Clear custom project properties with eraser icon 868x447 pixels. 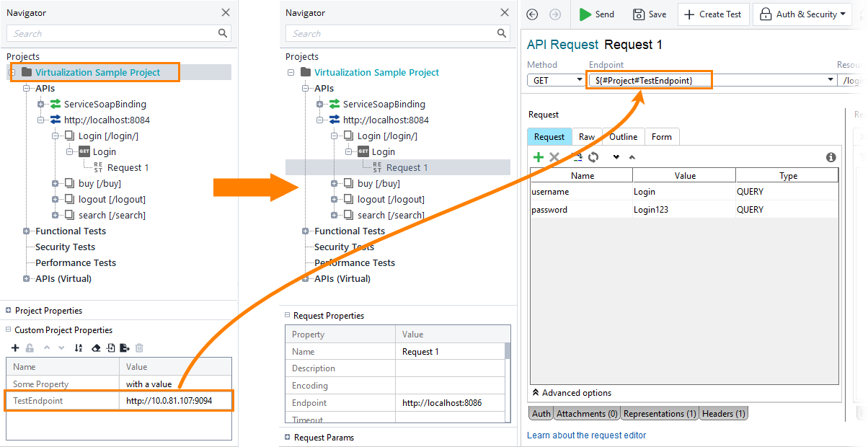96,348
